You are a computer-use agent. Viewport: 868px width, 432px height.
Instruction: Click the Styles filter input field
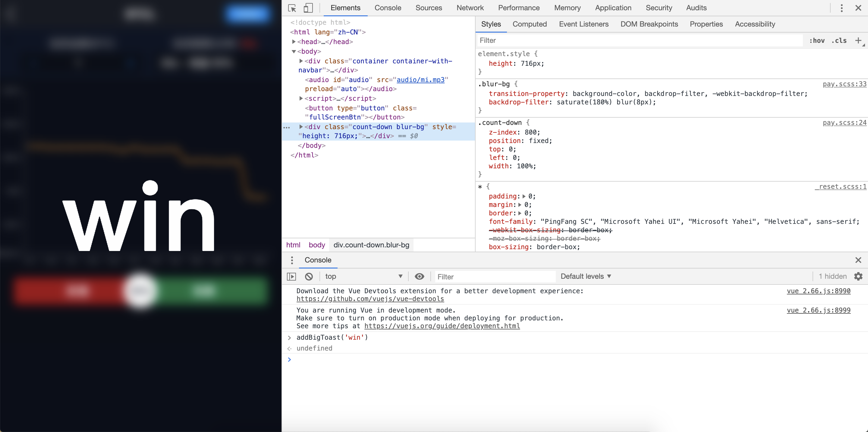click(x=640, y=40)
